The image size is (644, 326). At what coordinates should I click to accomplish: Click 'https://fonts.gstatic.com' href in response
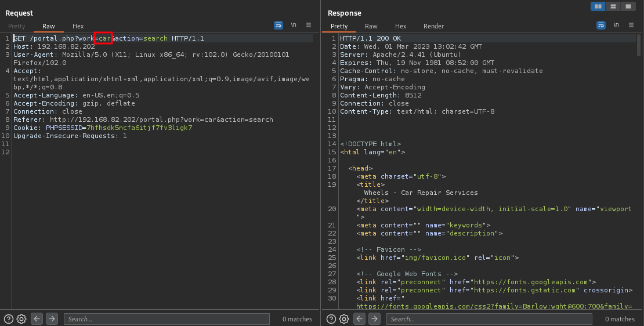click(524, 290)
